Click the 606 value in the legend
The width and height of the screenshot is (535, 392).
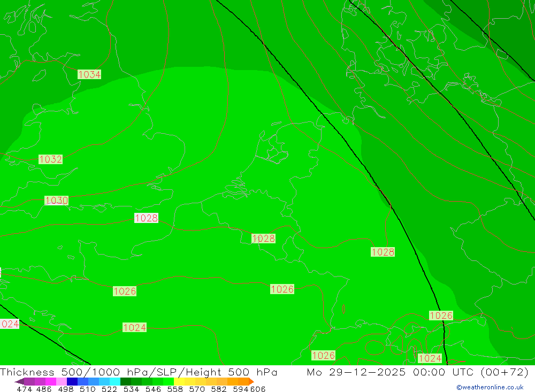257,389
